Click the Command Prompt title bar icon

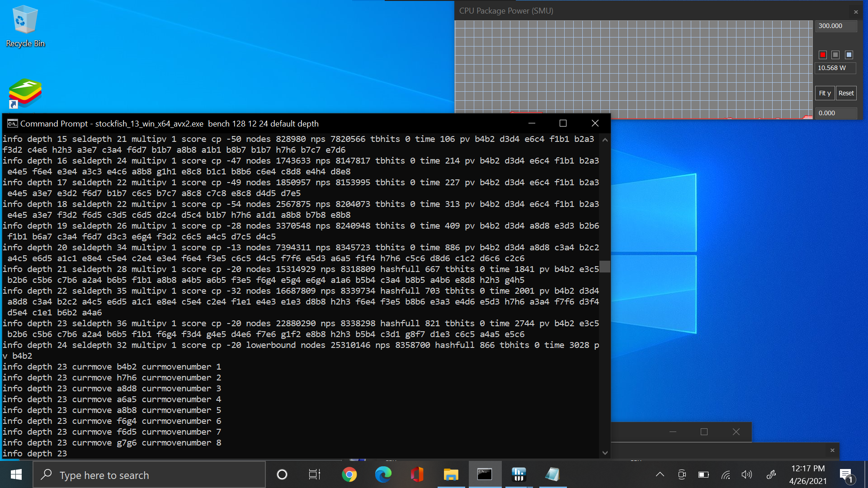pos(12,123)
